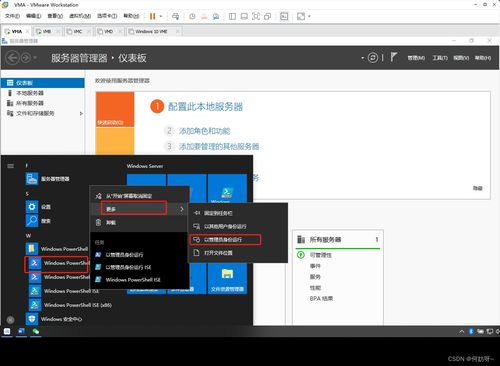The height and width of the screenshot is (366, 500).
Task: Click the 隐藏 link in the welcome panel
Action: pos(477,188)
